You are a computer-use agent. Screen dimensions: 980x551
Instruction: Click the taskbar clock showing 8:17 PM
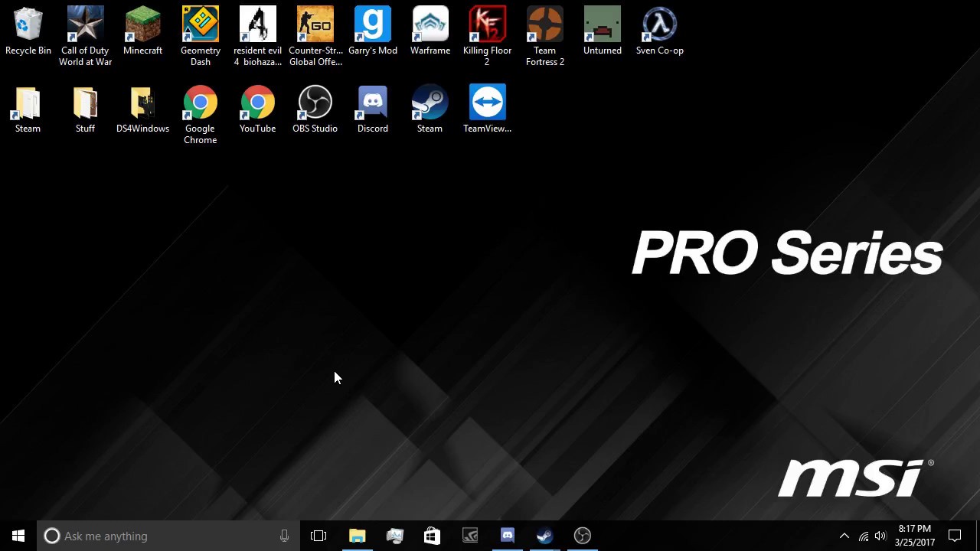pos(915,536)
